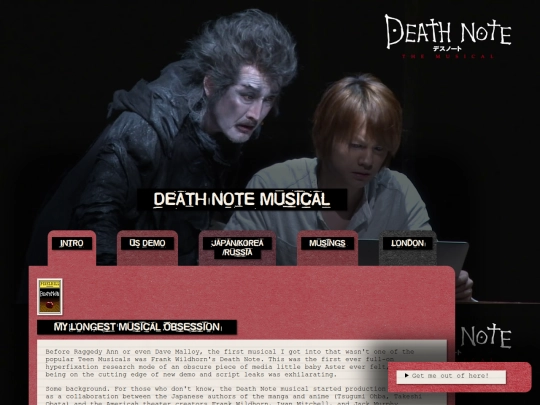This screenshot has height=405, width=540.
Task: Expand the 'Get me out of here!' disclosure
Action: click(x=451, y=376)
